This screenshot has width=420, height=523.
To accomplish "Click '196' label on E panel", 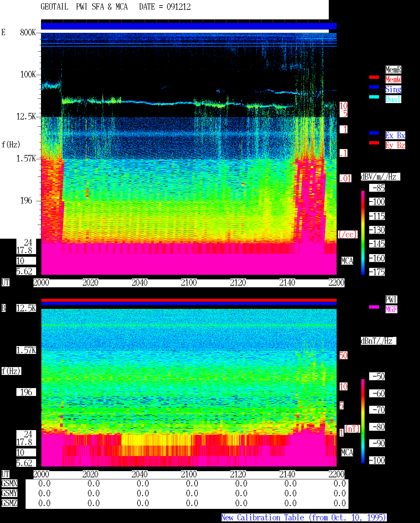I will point(26,201).
